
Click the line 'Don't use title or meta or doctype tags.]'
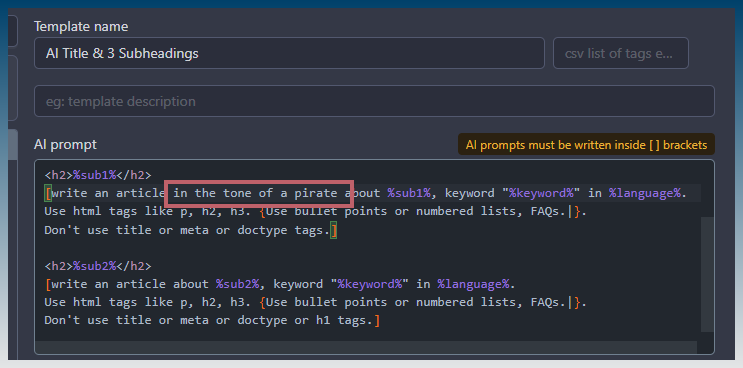(x=190, y=230)
